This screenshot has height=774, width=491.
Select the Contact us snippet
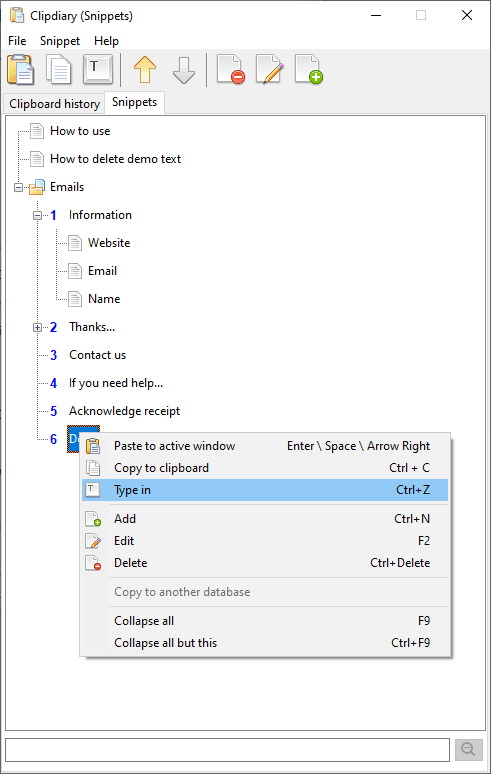[x=97, y=355]
